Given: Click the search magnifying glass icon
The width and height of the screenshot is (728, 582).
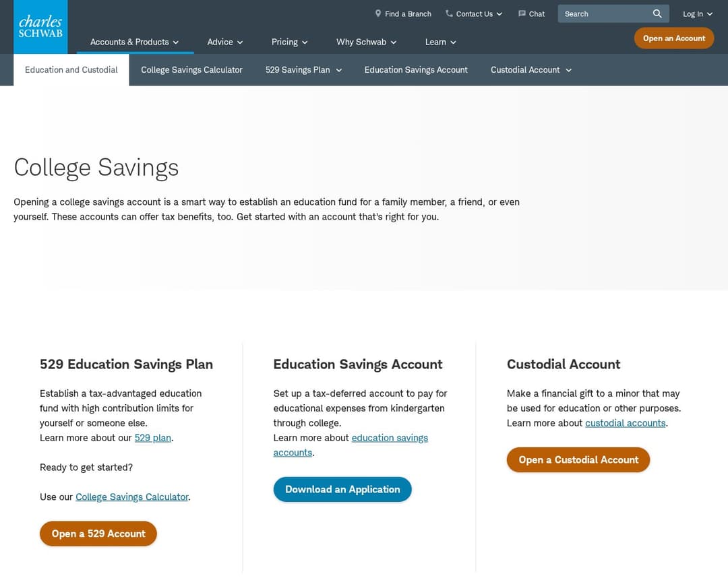Looking at the screenshot, I should point(657,13).
